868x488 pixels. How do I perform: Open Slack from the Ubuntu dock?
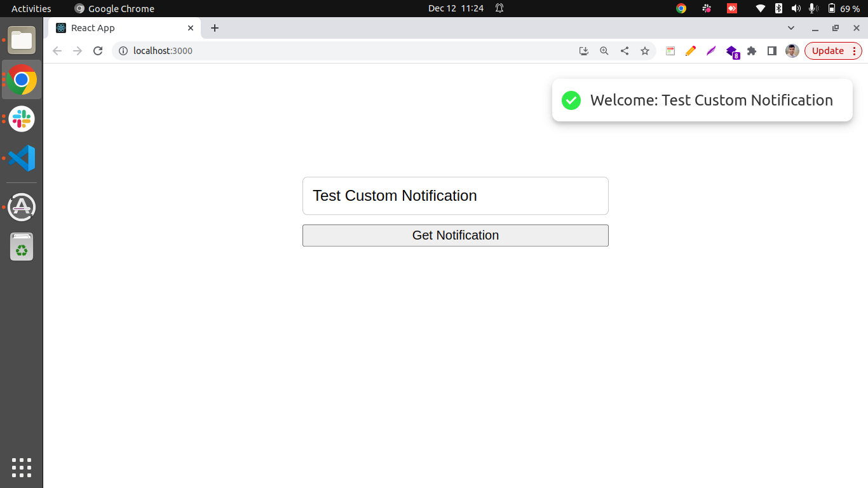21,119
